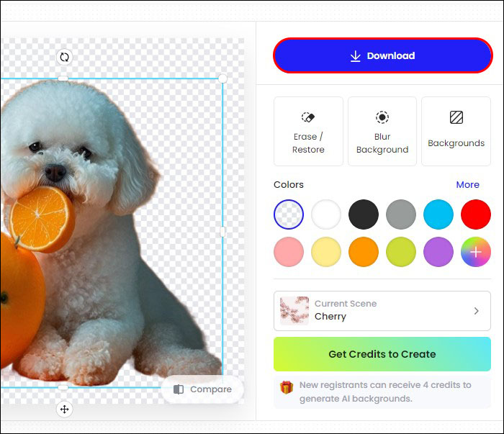The width and height of the screenshot is (504, 434).
Task: Open the Backgrounds panel
Action: tap(456, 132)
